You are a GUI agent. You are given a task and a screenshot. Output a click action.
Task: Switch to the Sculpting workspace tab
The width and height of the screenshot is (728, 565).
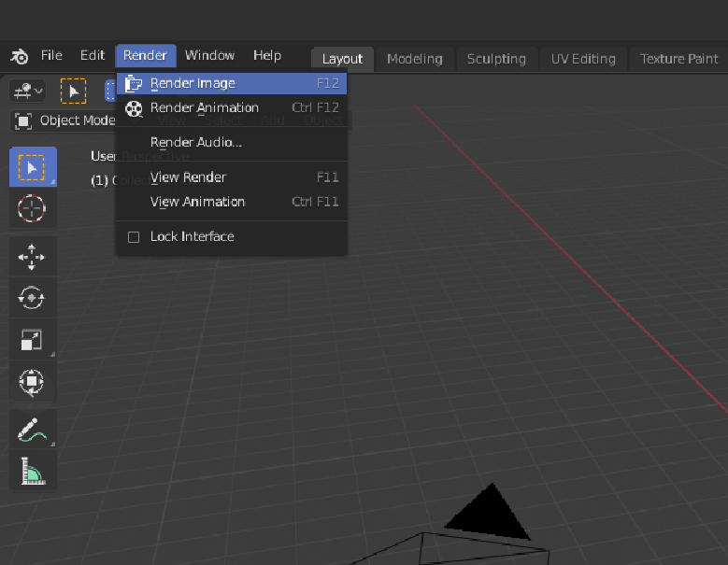(x=496, y=59)
